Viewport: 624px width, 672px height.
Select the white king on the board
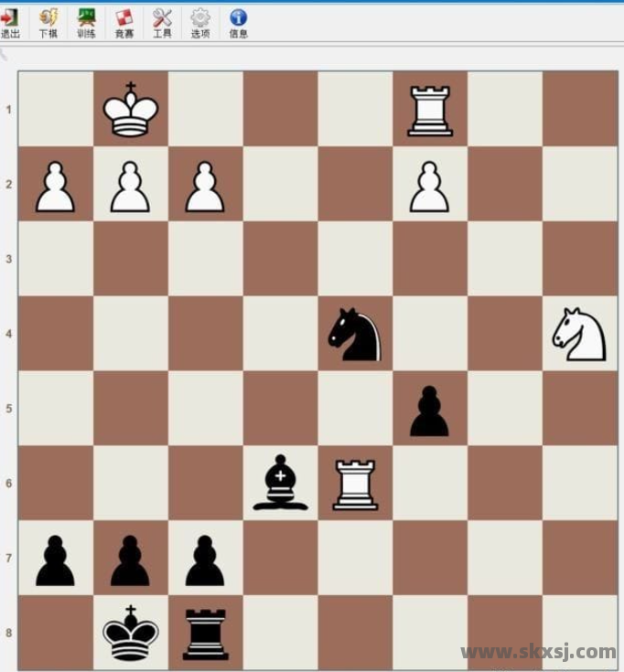131,110
